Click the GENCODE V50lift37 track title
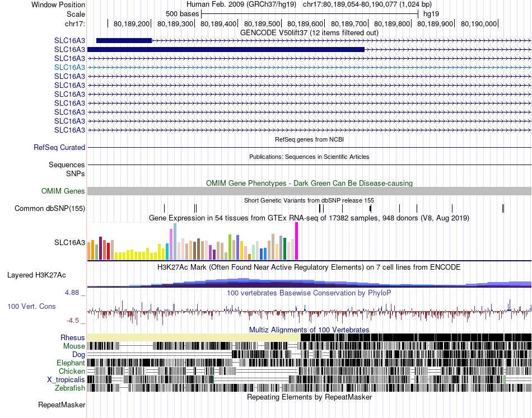 pos(309,33)
